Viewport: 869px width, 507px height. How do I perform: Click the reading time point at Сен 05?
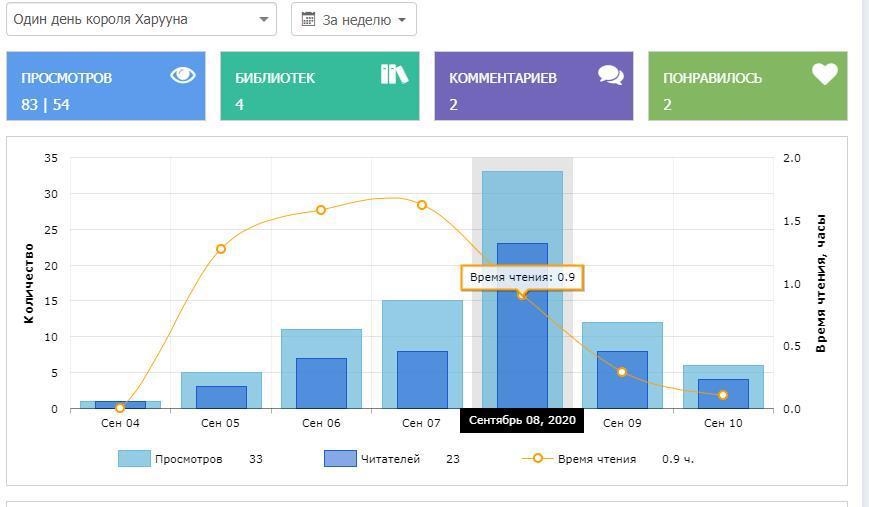(221, 249)
